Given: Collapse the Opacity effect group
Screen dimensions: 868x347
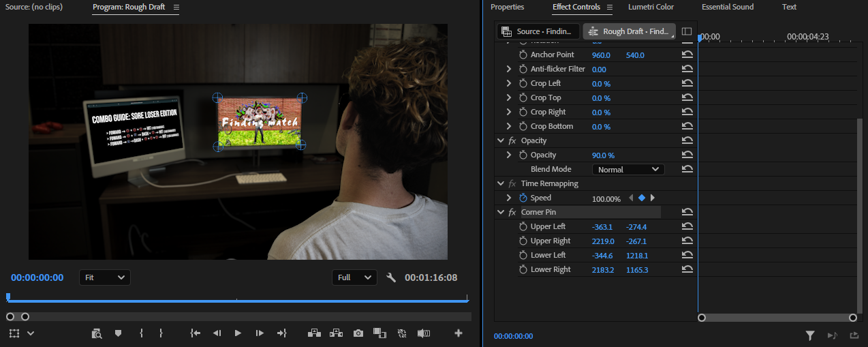Looking at the screenshot, I should tap(501, 140).
